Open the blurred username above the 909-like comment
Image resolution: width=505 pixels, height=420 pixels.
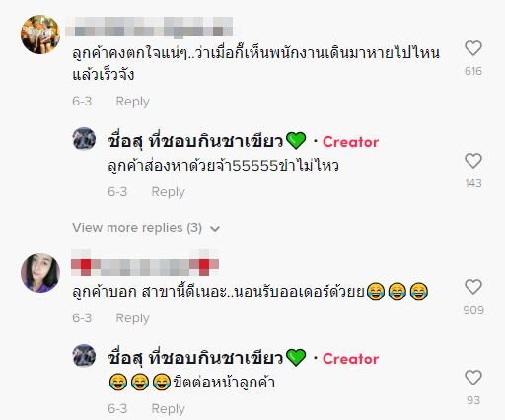[x=145, y=263]
